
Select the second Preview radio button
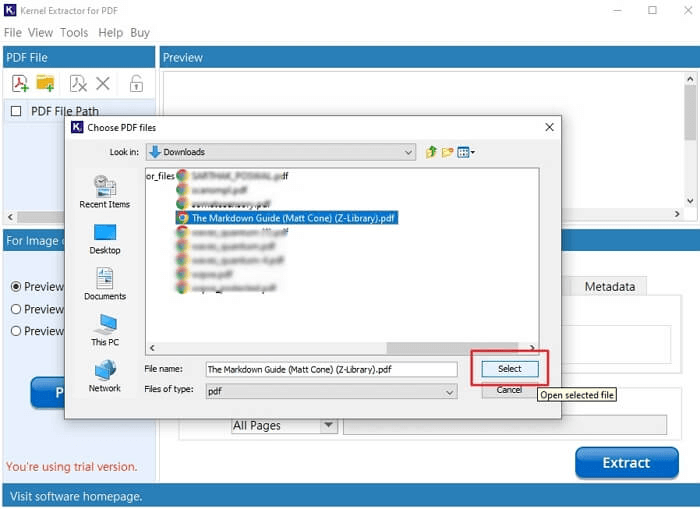(16, 309)
